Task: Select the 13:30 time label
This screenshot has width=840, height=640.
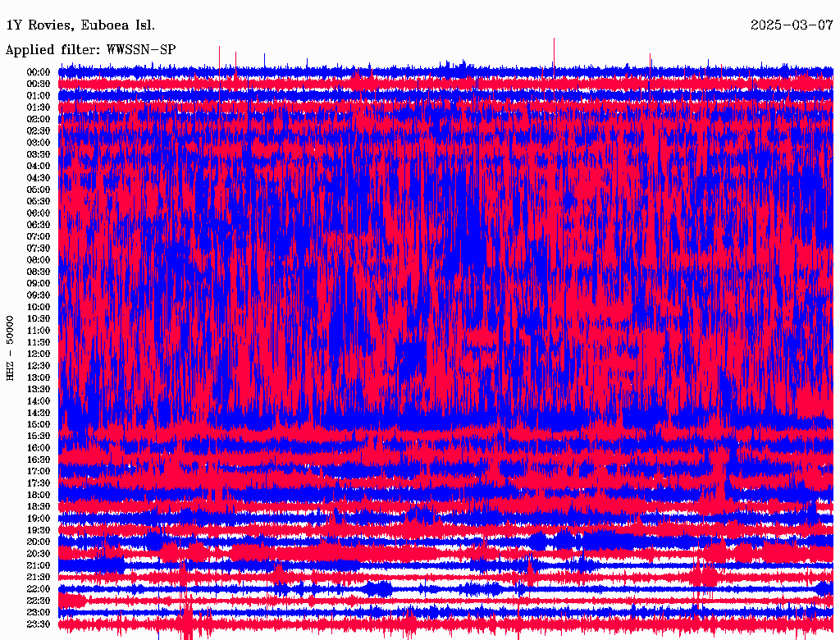Action: [x=39, y=389]
